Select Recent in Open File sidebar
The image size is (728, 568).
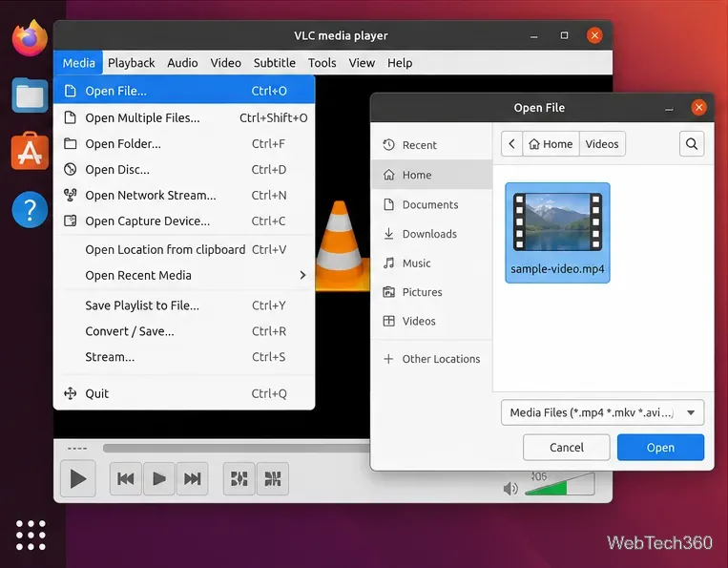click(432, 145)
